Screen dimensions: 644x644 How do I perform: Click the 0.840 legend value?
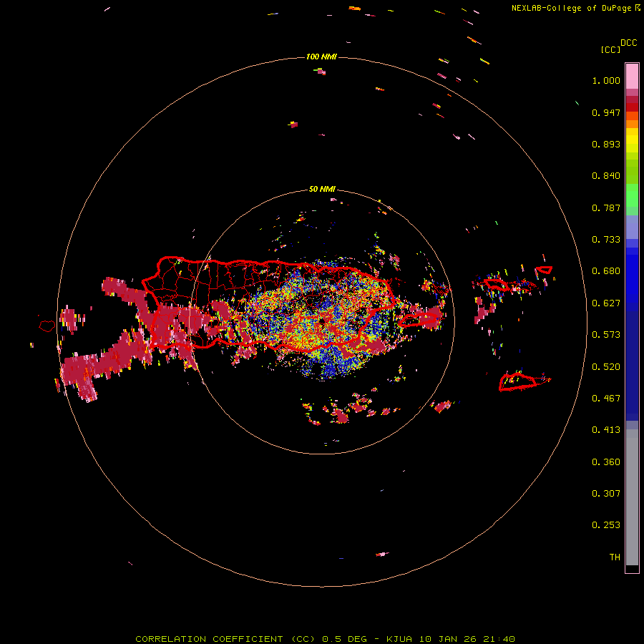point(606,176)
